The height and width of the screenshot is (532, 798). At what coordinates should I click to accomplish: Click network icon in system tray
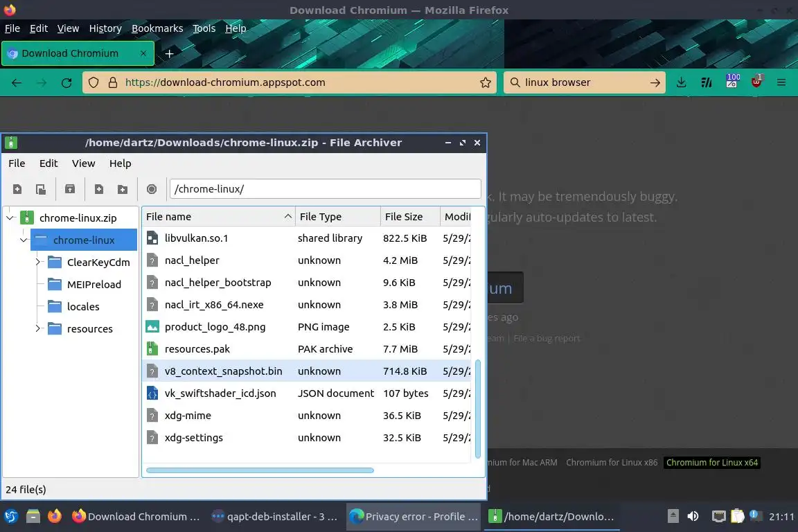point(718,516)
